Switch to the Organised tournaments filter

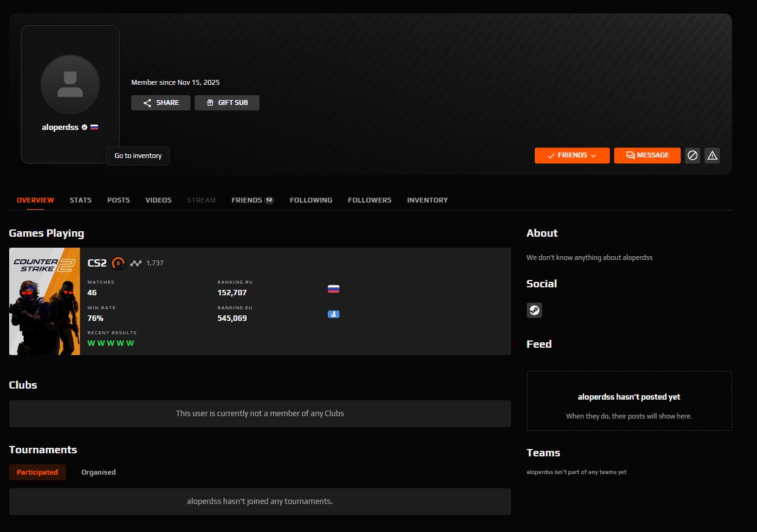coord(98,472)
